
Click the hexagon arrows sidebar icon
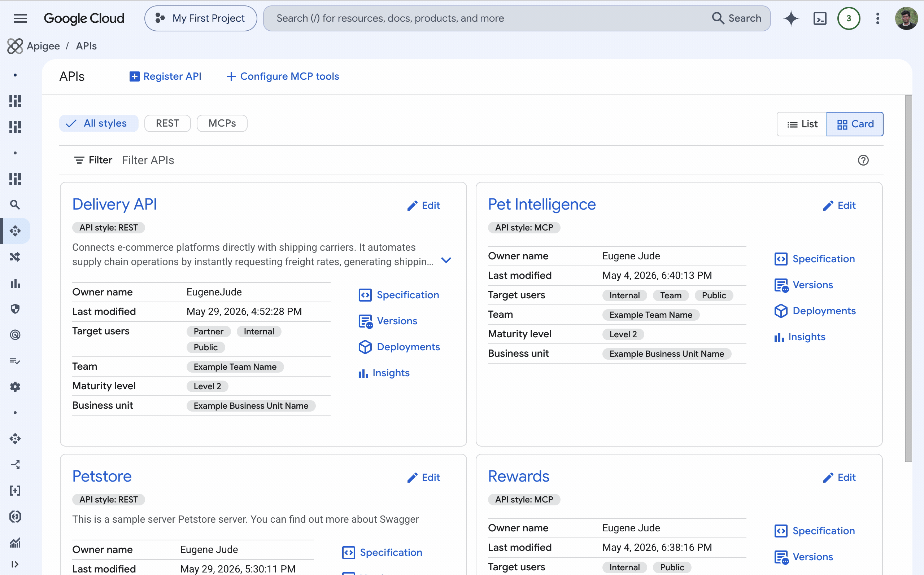pyautogui.click(x=15, y=517)
